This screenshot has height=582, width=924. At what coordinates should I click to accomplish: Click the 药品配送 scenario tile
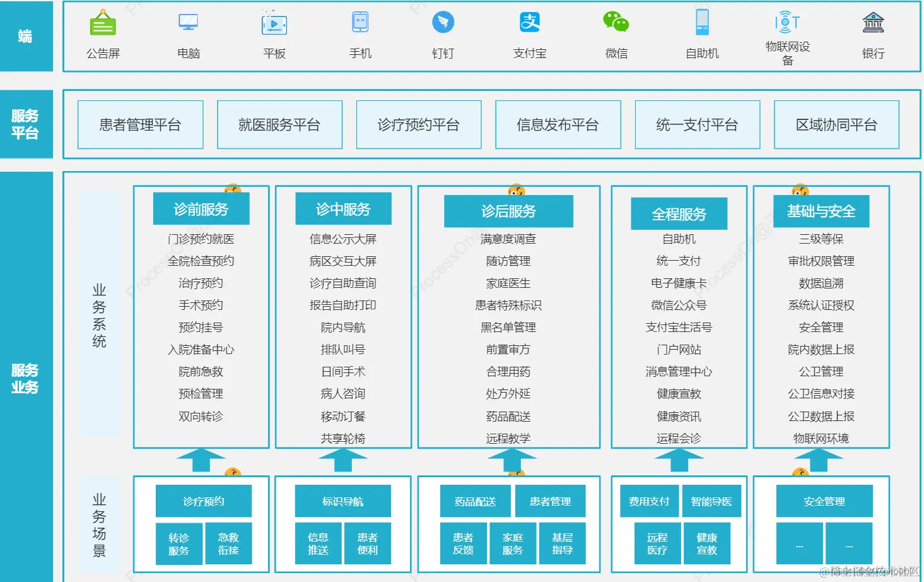coord(474,501)
